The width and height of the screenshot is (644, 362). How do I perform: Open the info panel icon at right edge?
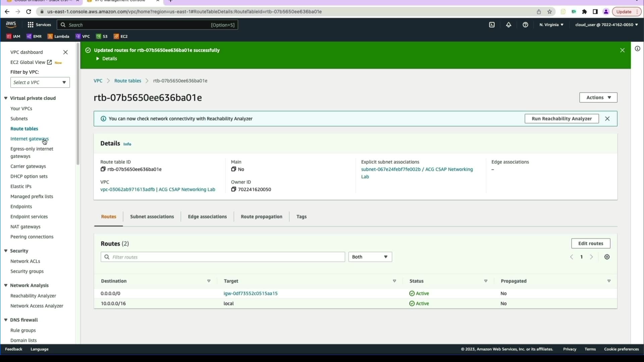tap(637, 49)
